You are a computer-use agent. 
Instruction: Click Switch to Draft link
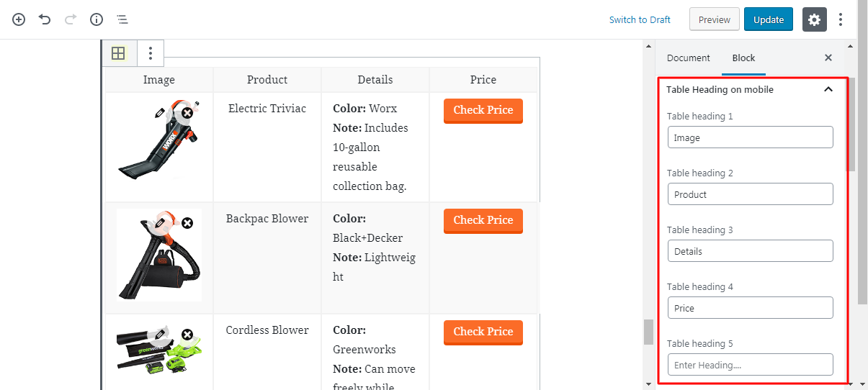tap(640, 19)
